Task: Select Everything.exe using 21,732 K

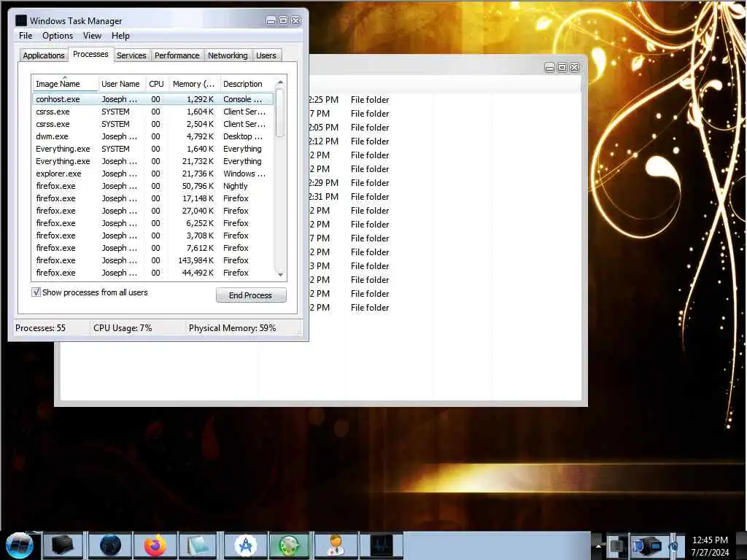Action: click(x=153, y=161)
